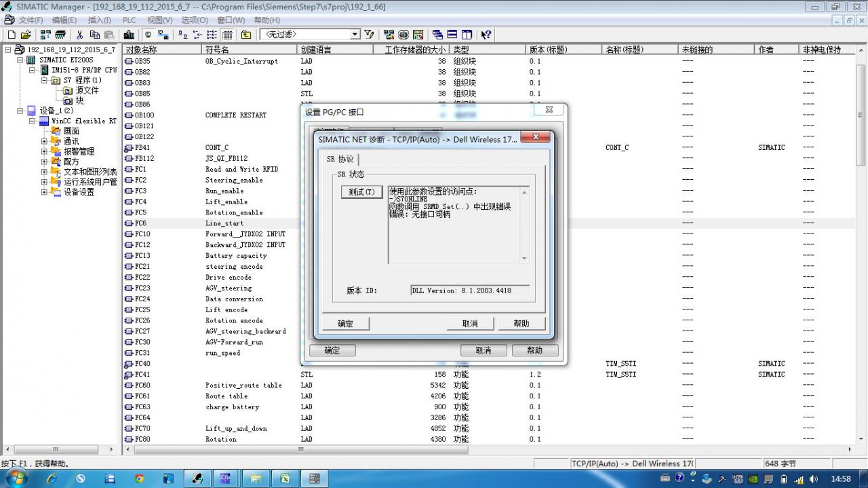
Task: Expand the 设备设置 tree node
Action: [x=44, y=192]
